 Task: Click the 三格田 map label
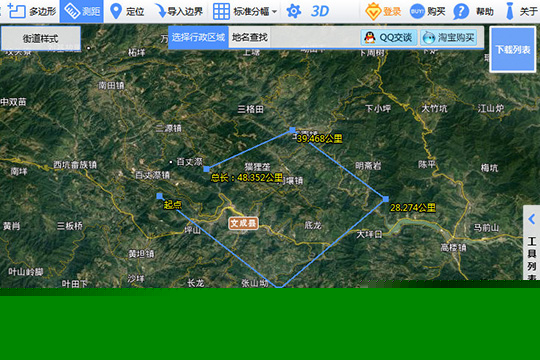pos(251,110)
